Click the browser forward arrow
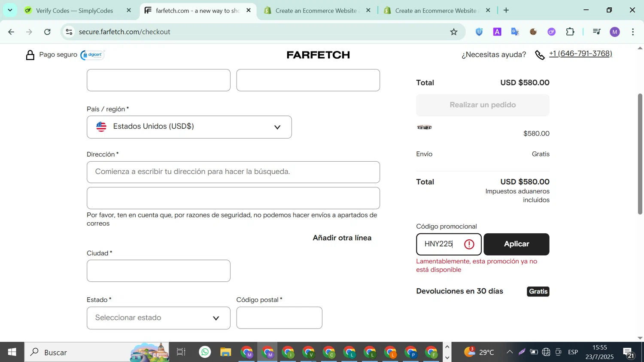The height and width of the screenshot is (362, 644). coord(29,32)
